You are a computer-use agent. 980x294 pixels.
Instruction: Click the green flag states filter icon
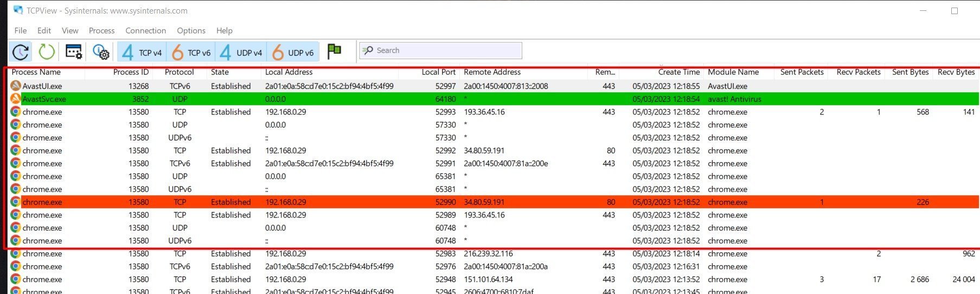pos(335,52)
